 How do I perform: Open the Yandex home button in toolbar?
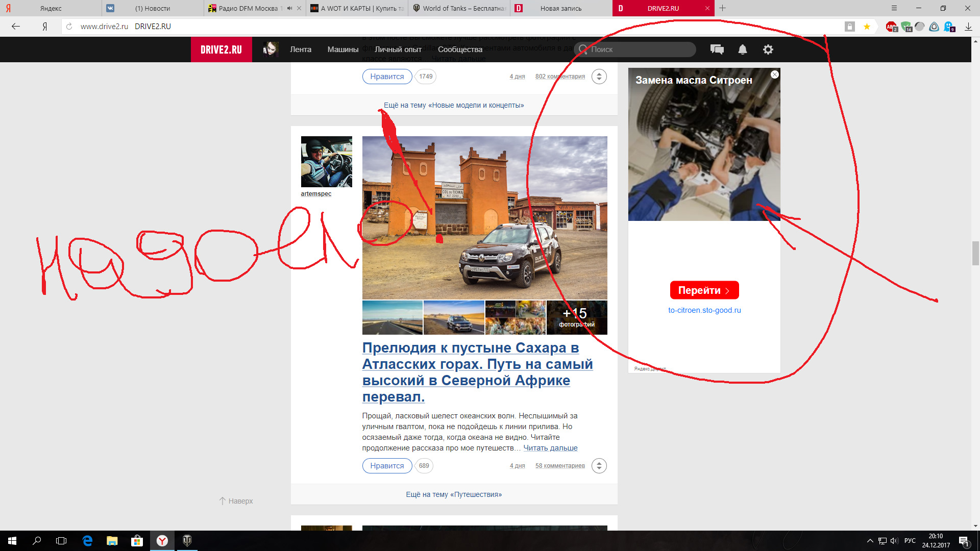[45, 27]
